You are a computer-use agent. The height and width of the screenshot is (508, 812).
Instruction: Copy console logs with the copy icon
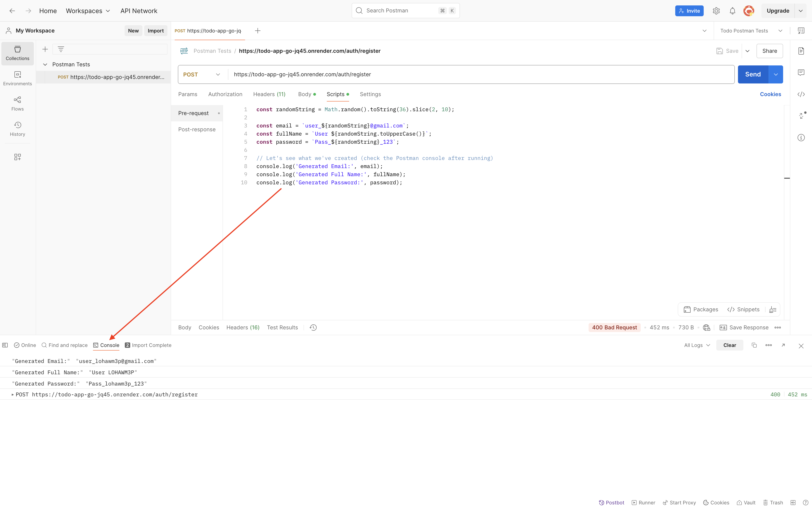coord(754,345)
